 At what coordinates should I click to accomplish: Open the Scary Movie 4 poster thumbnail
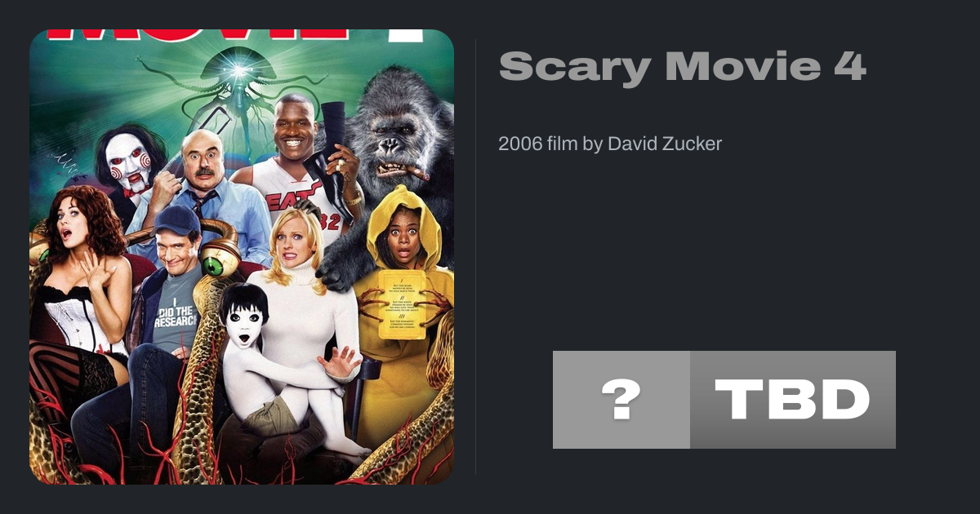[242, 257]
